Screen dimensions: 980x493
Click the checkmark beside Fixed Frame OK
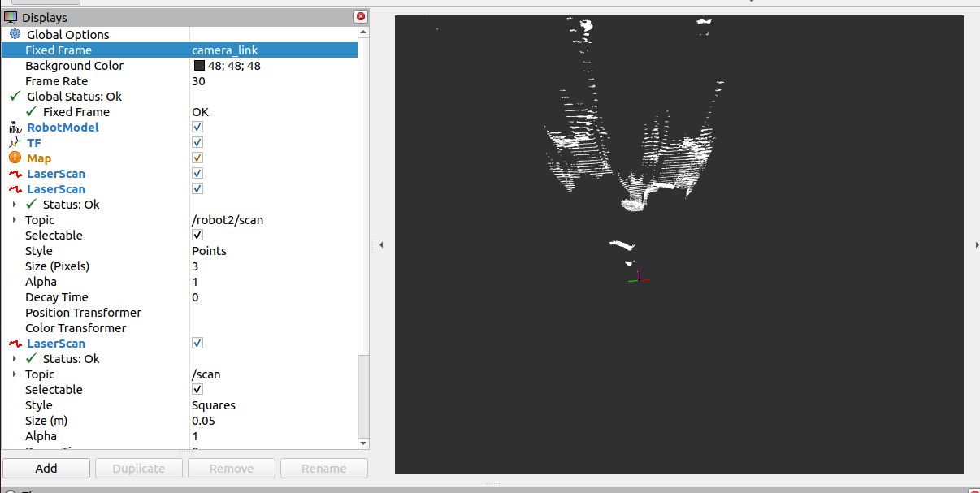31,111
